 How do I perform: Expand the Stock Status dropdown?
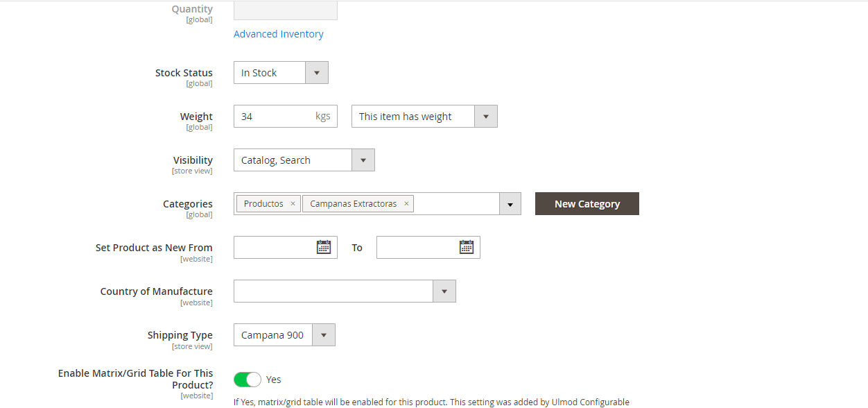pos(316,73)
